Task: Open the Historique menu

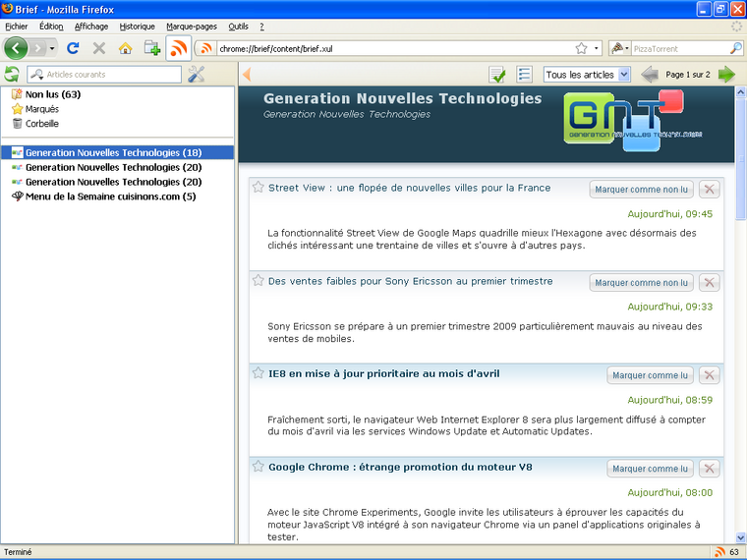Action: (x=138, y=27)
